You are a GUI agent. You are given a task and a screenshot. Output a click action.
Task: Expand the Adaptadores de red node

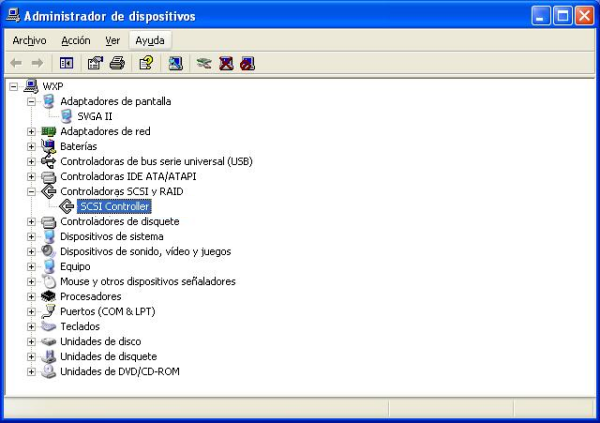(31, 131)
